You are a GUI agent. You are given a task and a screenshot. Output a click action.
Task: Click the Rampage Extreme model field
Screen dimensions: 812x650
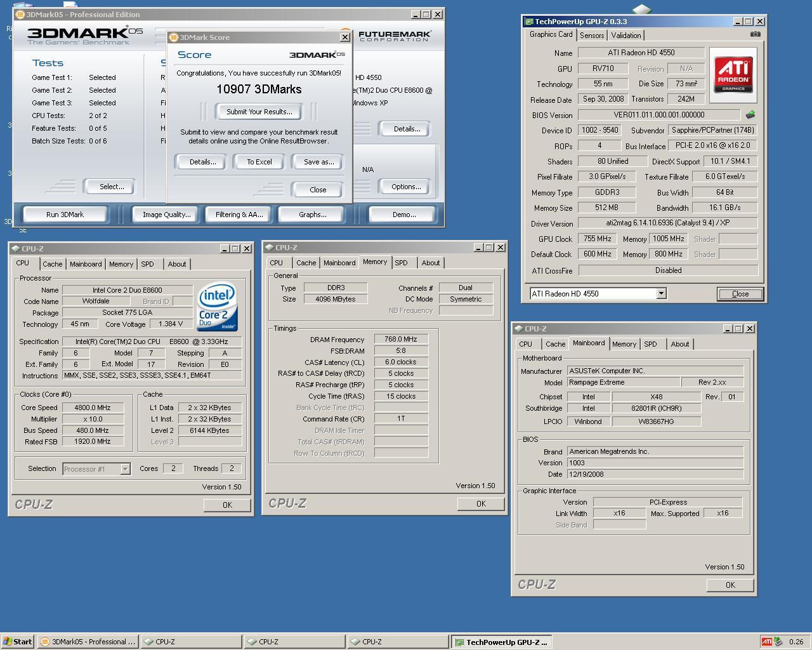click(623, 382)
